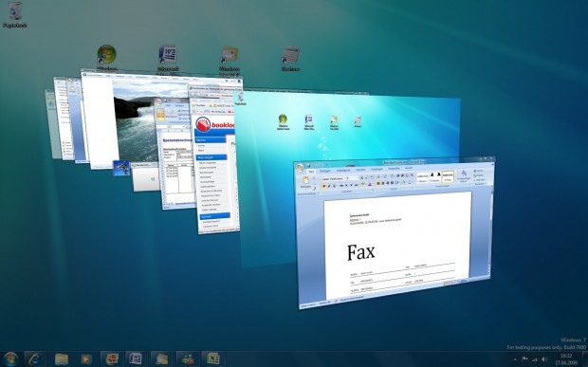588x367 pixels.
Task: Open Windows Media Player taskbar icon
Action: click(86, 358)
